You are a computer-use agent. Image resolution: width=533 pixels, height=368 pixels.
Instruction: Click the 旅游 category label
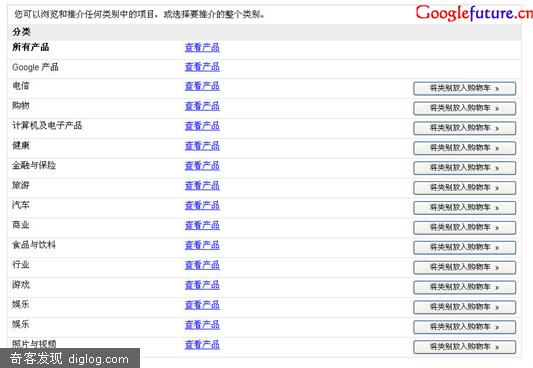21,185
